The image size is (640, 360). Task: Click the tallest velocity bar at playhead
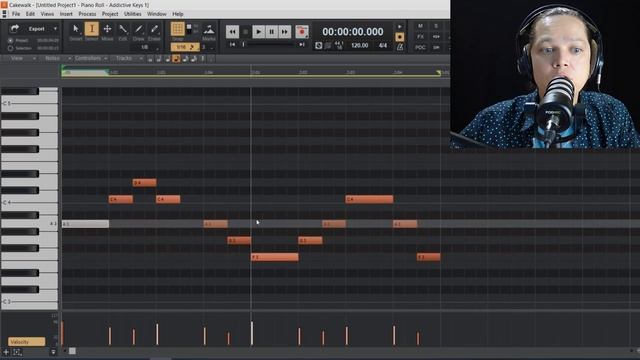(x=252, y=333)
